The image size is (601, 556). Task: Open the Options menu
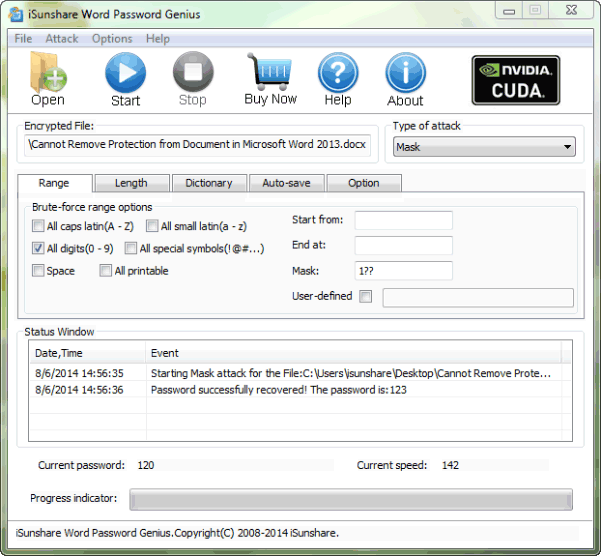coord(112,39)
